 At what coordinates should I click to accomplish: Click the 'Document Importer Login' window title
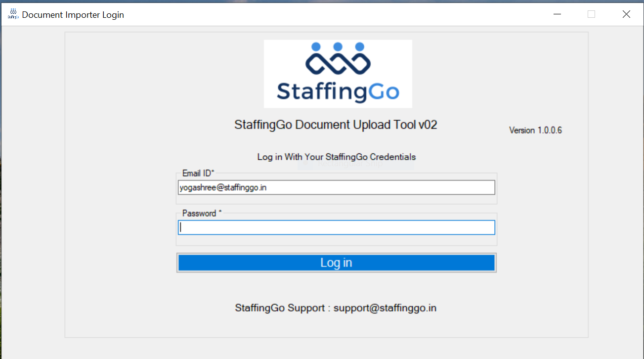73,15
